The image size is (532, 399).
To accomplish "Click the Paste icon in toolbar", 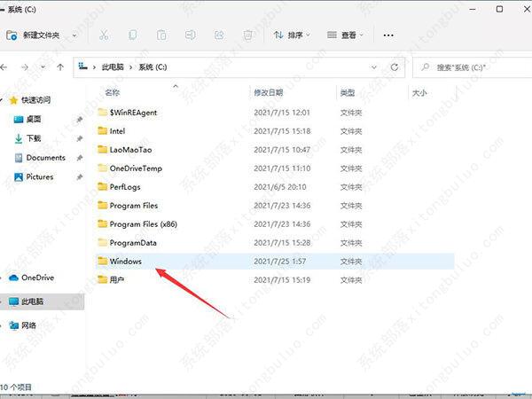I will tap(161, 35).
